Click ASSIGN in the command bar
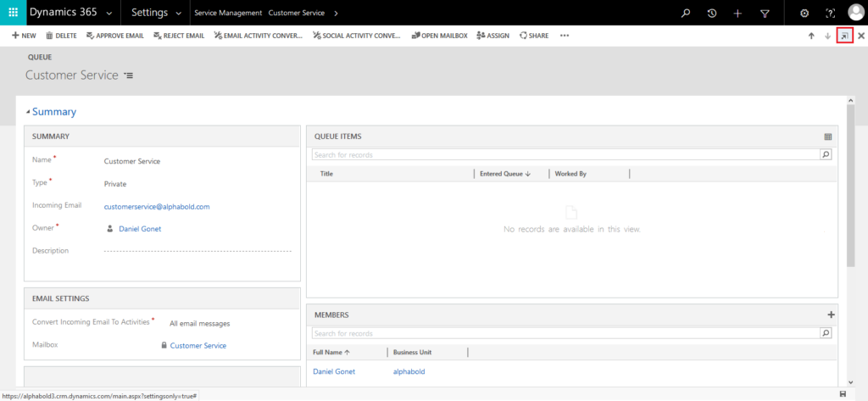 pos(492,36)
